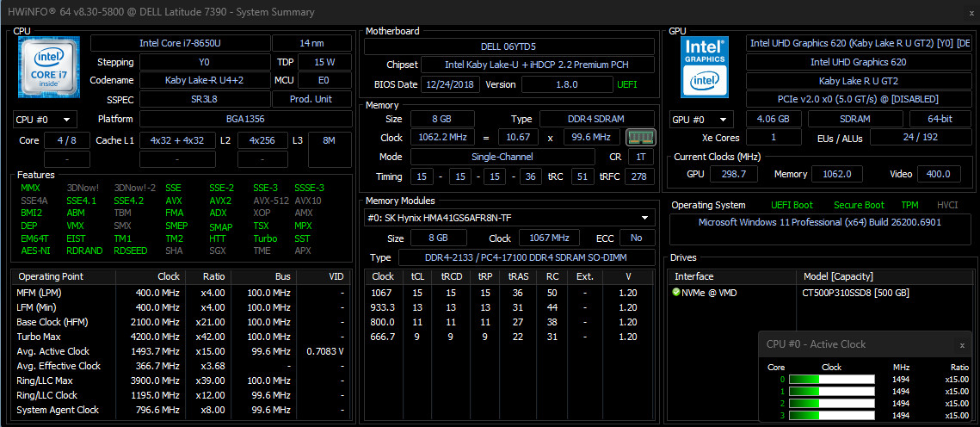Close the CPU #0 Active Clock popup

point(962,344)
